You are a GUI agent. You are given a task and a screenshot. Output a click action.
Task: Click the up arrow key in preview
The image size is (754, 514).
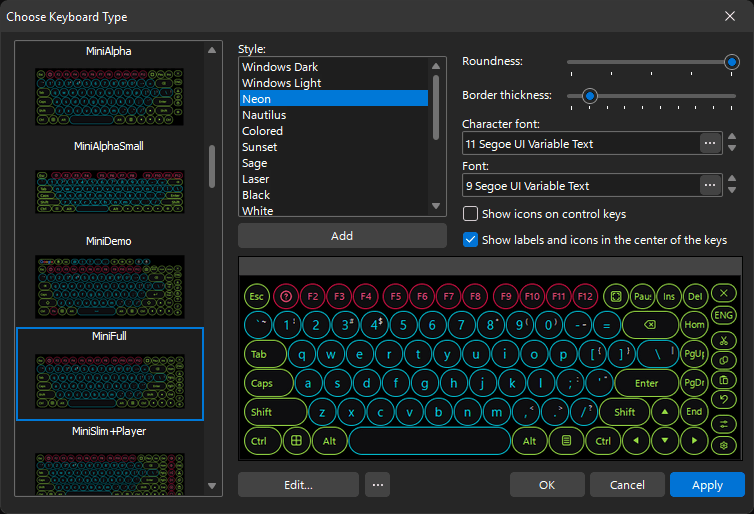coord(665,412)
